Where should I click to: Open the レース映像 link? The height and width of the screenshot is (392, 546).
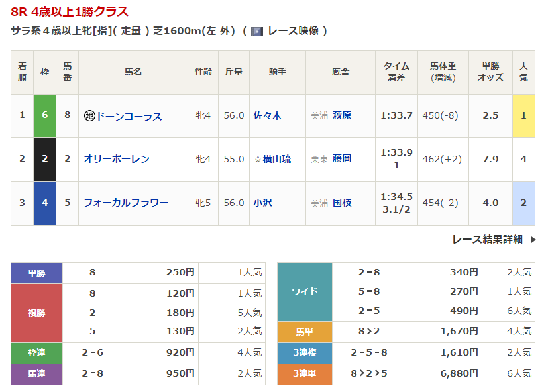tap(293, 31)
